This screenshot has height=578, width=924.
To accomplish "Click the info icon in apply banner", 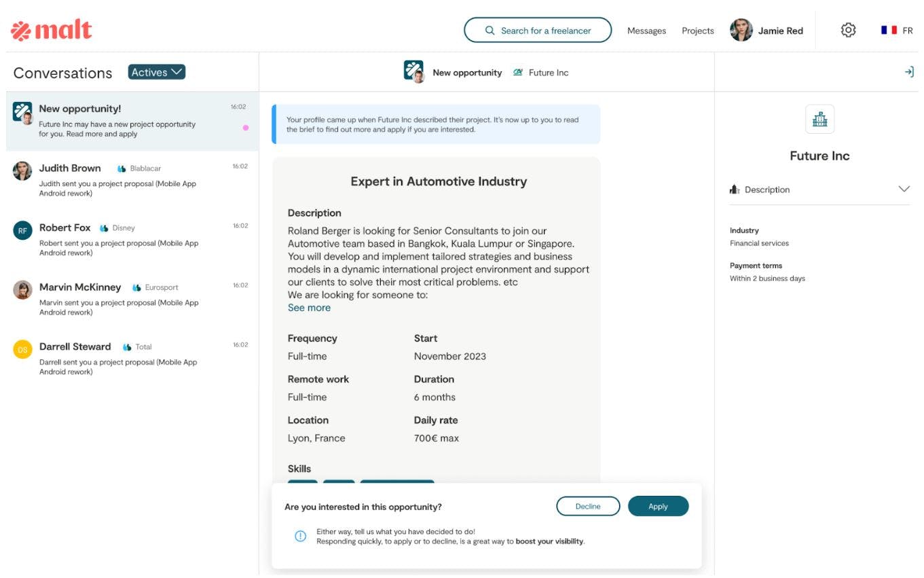I will (300, 537).
